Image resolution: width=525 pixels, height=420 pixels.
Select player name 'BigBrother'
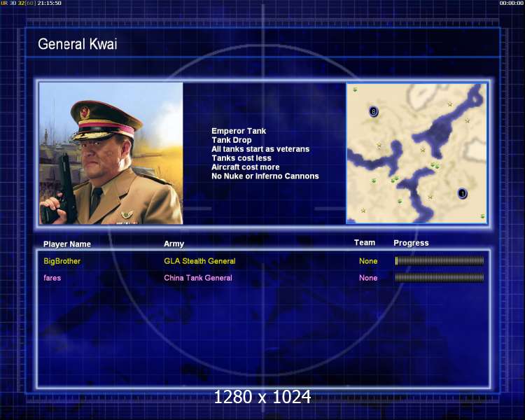pyautogui.click(x=62, y=261)
